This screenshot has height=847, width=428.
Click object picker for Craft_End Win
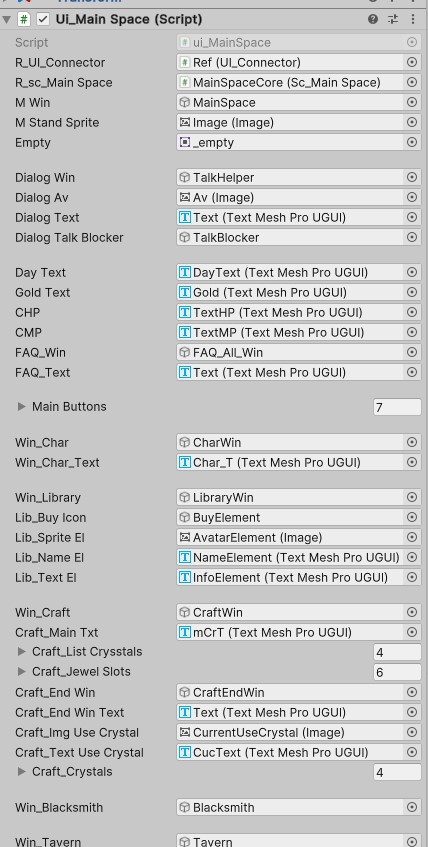[412, 693]
